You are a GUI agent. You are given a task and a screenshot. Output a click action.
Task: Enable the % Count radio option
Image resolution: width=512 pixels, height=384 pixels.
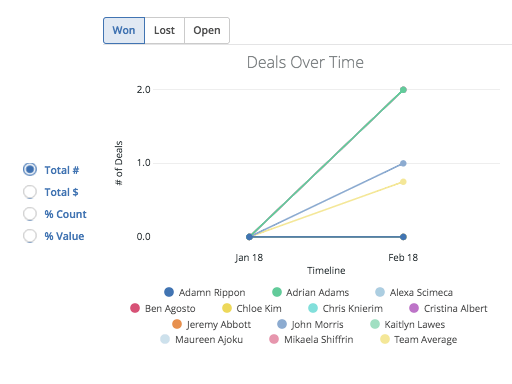click(x=30, y=214)
